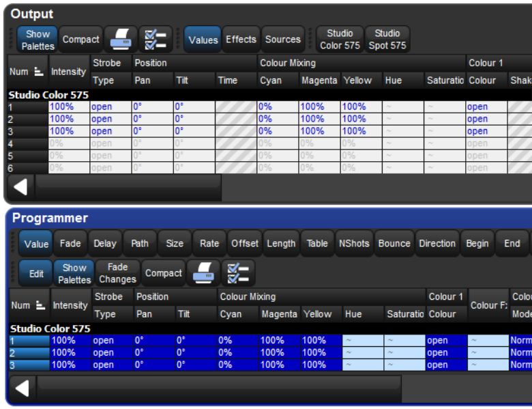Click fixture 1 Hue cell in Programmer
The image size is (532, 409).
point(363,341)
